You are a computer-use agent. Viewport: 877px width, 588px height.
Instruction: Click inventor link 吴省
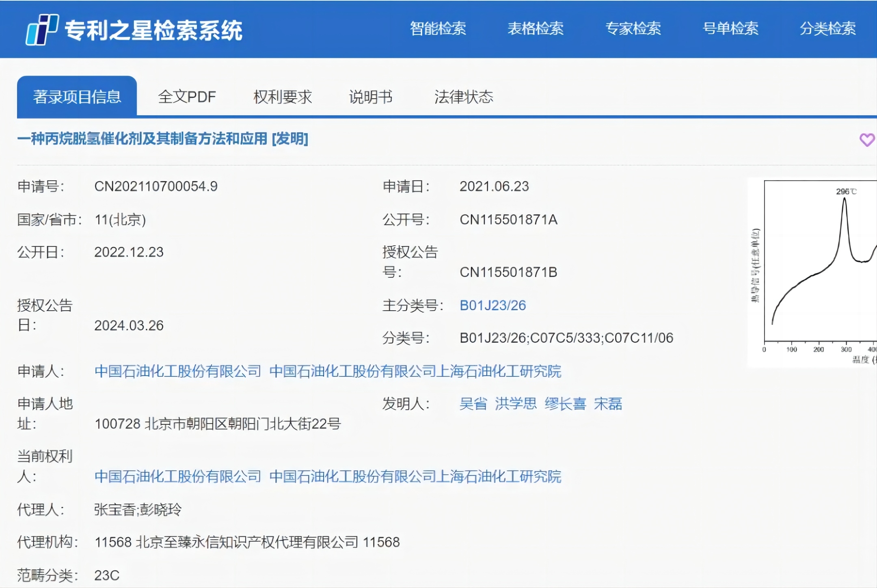[473, 404]
